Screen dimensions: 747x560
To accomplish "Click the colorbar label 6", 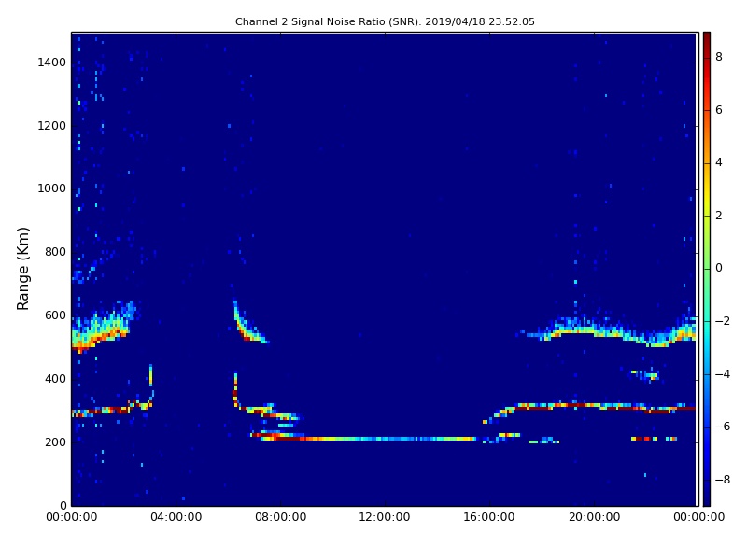I will tap(719, 110).
